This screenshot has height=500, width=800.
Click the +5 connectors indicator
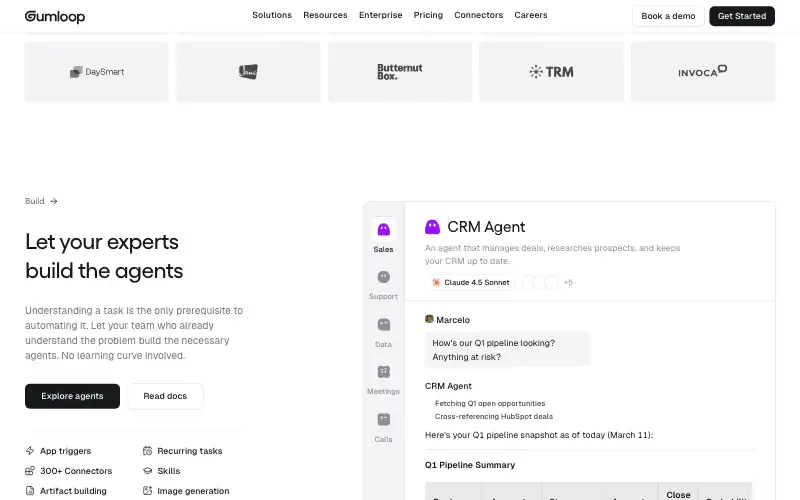coord(568,282)
